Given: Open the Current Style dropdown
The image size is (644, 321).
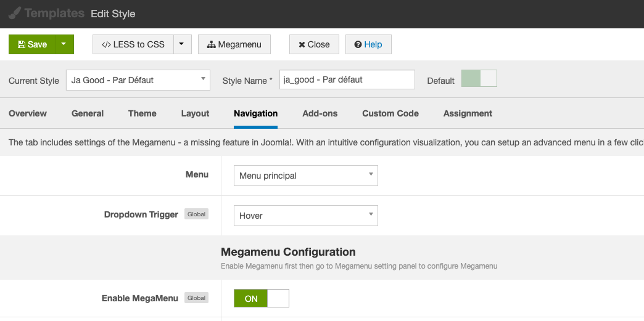Looking at the screenshot, I should pyautogui.click(x=138, y=80).
